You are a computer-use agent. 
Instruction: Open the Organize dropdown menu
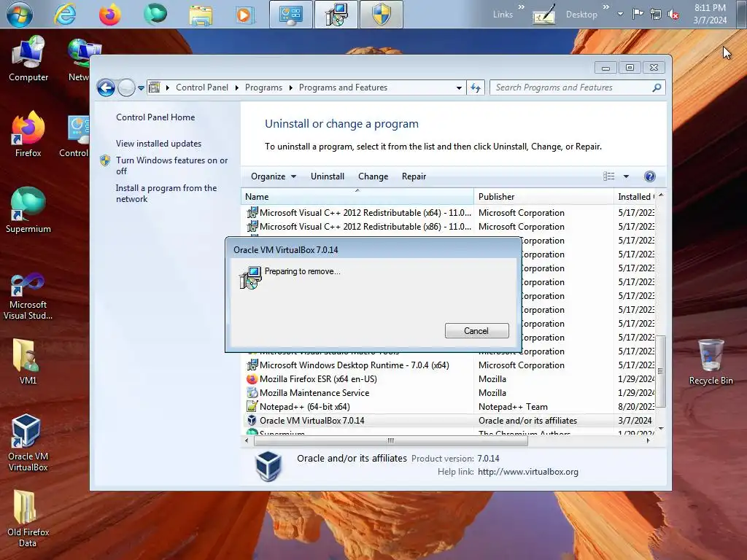pos(274,176)
